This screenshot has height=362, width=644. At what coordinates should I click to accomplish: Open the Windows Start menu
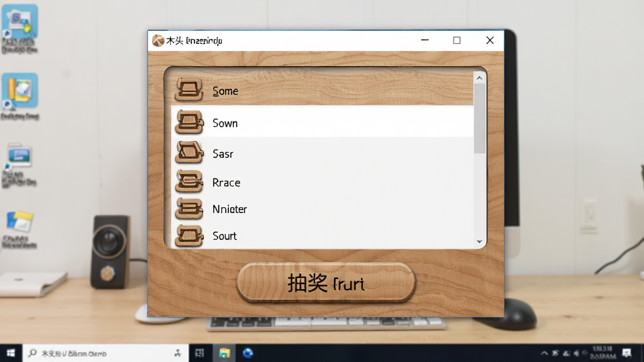point(11,353)
